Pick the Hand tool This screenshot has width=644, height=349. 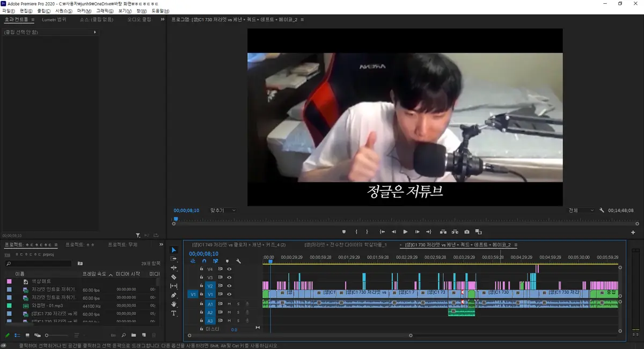click(174, 304)
